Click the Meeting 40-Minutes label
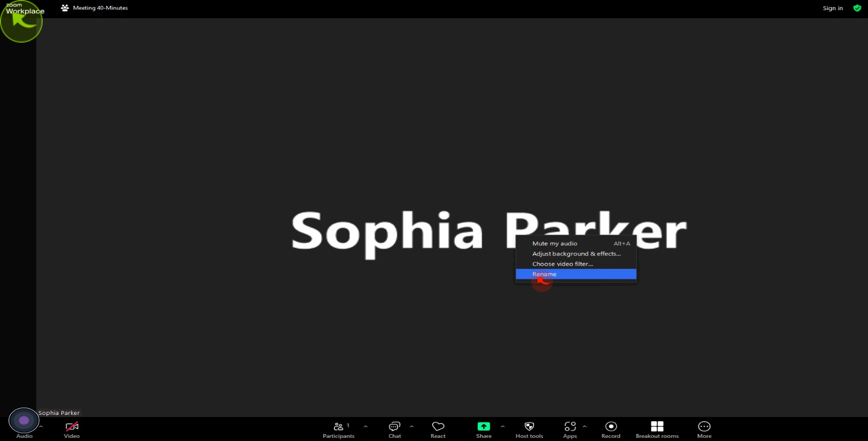The width and height of the screenshot is (868, 441). point(100,8)
